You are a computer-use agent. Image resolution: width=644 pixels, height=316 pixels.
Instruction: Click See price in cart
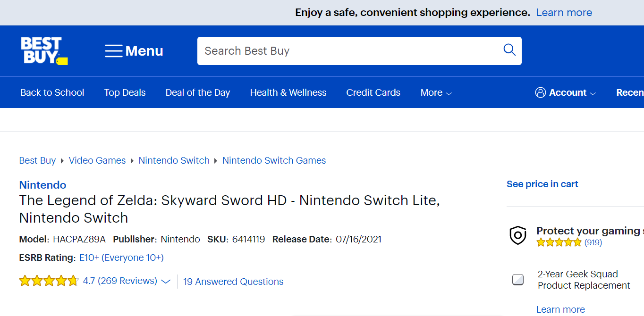pyautogui.click(x=542, y=184)
